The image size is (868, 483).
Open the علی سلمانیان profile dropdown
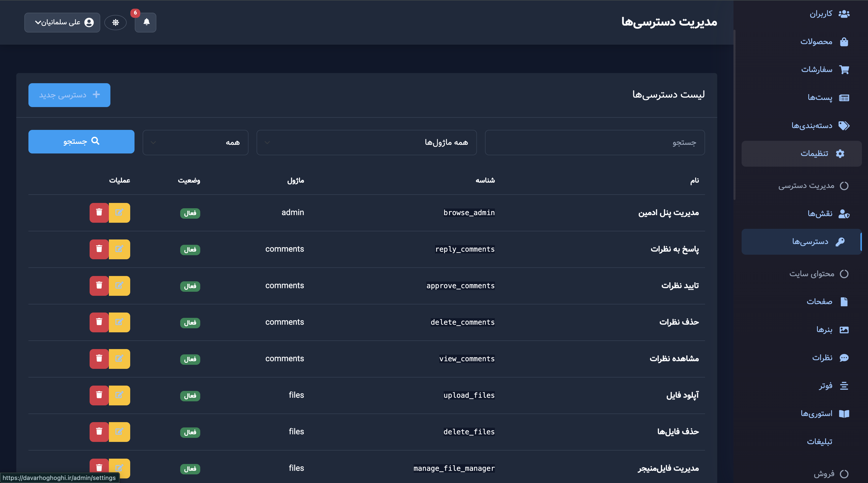[62, 22]
